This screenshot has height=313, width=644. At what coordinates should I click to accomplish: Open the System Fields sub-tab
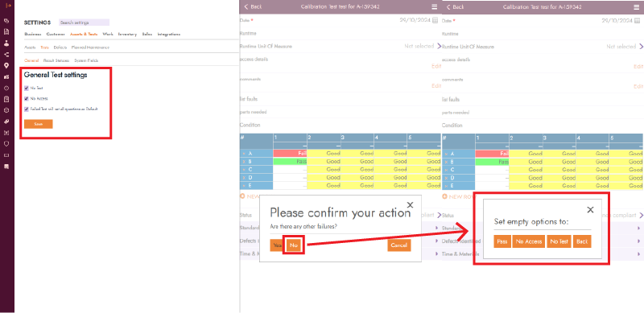(86, 60)
